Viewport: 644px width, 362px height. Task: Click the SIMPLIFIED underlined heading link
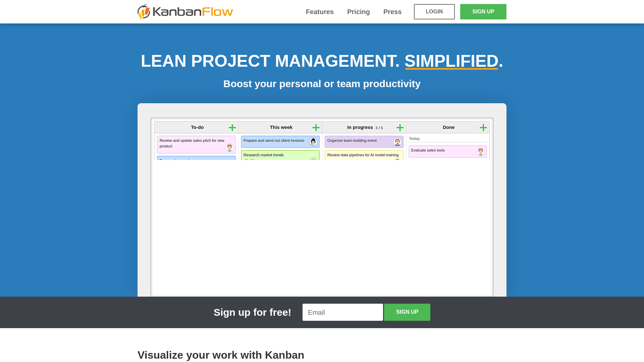(x=451, y=61)
